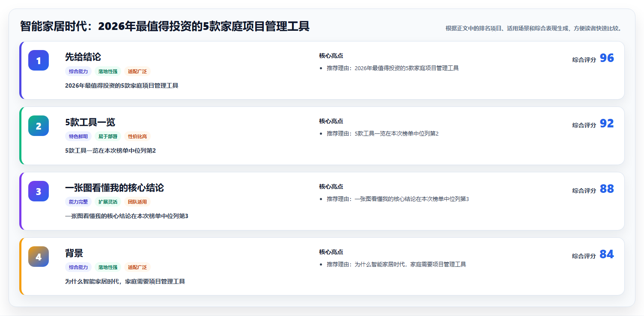Click the 落地性强 tag in 背景 card
The image size is (644, 316).
pos(108,267)
